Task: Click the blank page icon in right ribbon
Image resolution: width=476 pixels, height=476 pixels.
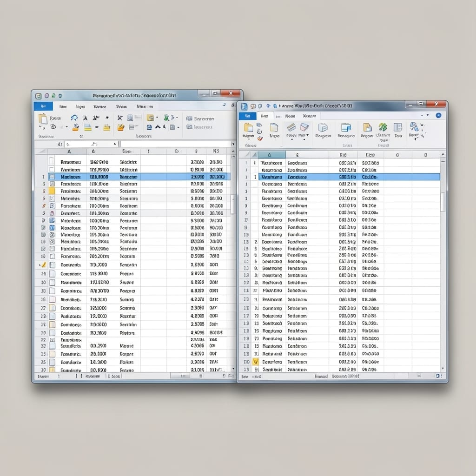Action: (274, 127)
